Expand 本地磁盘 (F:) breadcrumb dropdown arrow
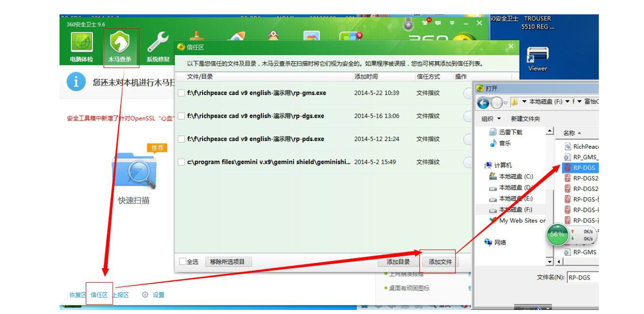The height and width of the screenshot is (314, 644). coord(567,102)
